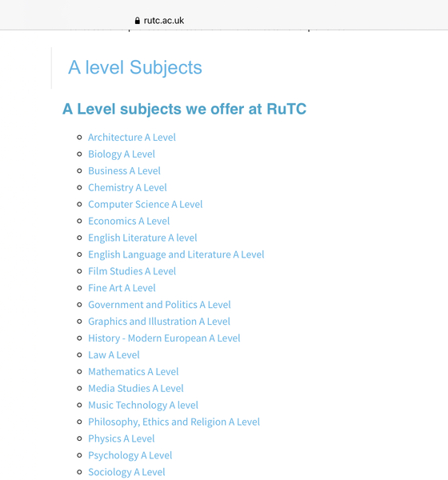Screen dimensions: 448x480
Task: Open Chemistry A Level course
Action: point(127,187)
